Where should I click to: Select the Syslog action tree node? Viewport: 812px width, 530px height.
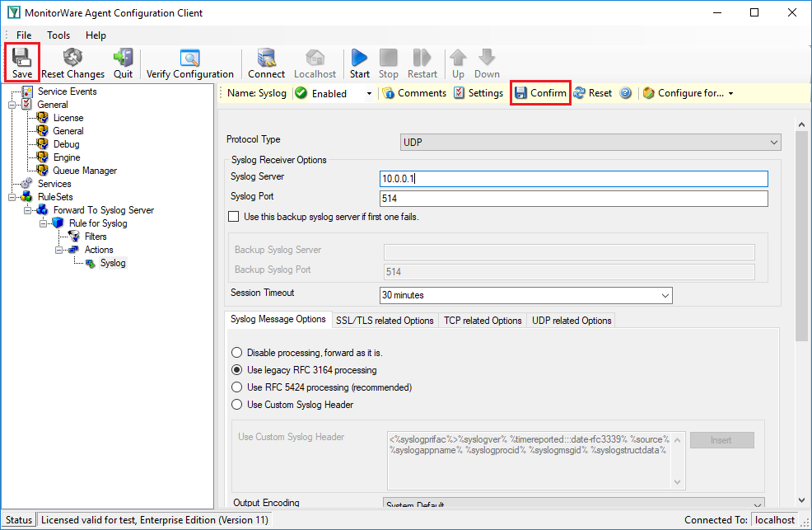[112, 263]
